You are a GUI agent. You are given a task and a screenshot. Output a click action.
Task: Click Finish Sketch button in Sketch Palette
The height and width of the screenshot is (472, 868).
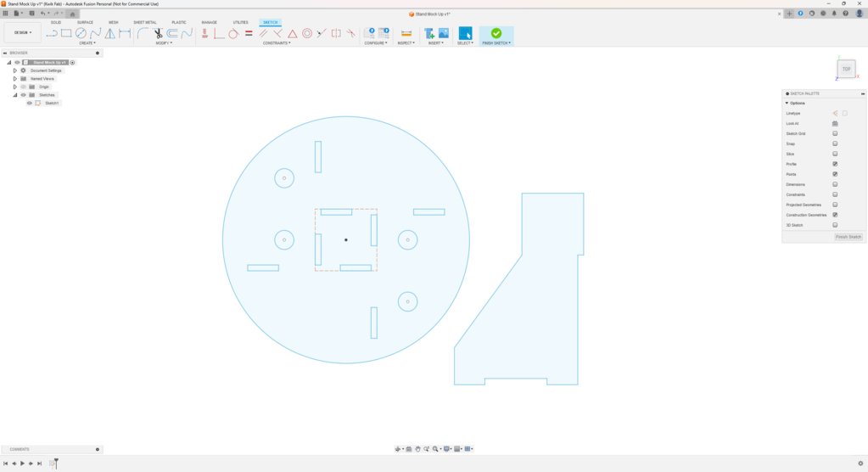click(x=848, y=237)
